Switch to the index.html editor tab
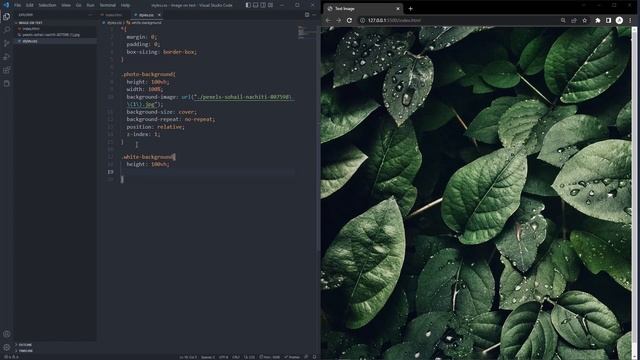Image resolution: width=640 pixels, height=360 pixels. [x=113, y=15]
